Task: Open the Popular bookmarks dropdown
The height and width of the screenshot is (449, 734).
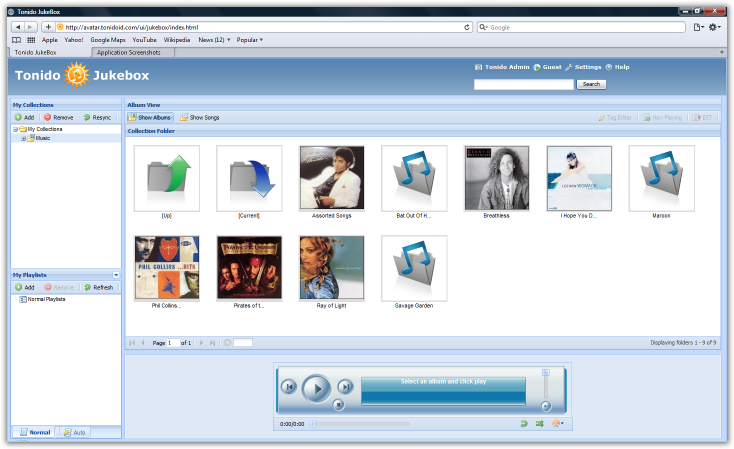Action: coord(250,40)
